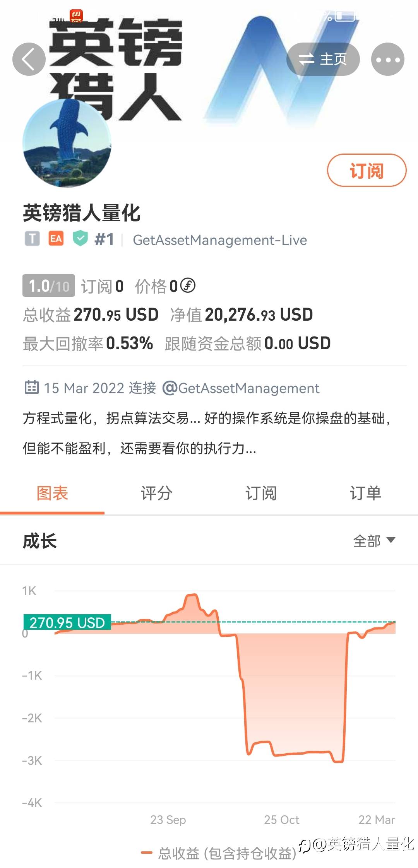The width and height of the screenshot is (418, 868).
Task: Switch to the 图表 tab
Action: pyautogui.click(x=52, y=493)
